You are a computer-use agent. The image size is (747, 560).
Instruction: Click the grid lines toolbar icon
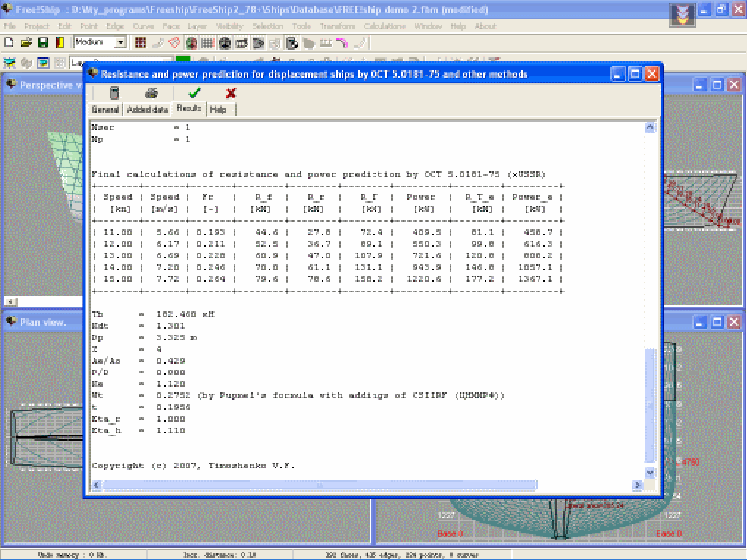[208, 43]
